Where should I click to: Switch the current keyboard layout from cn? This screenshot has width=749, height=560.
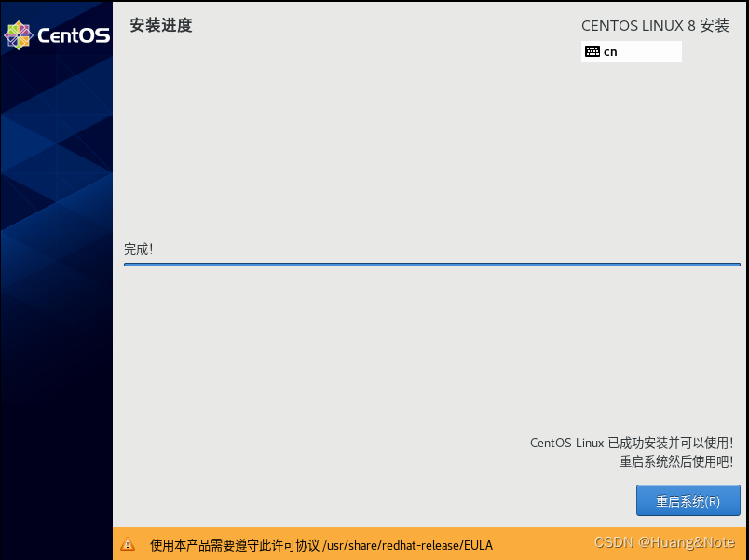632,51
